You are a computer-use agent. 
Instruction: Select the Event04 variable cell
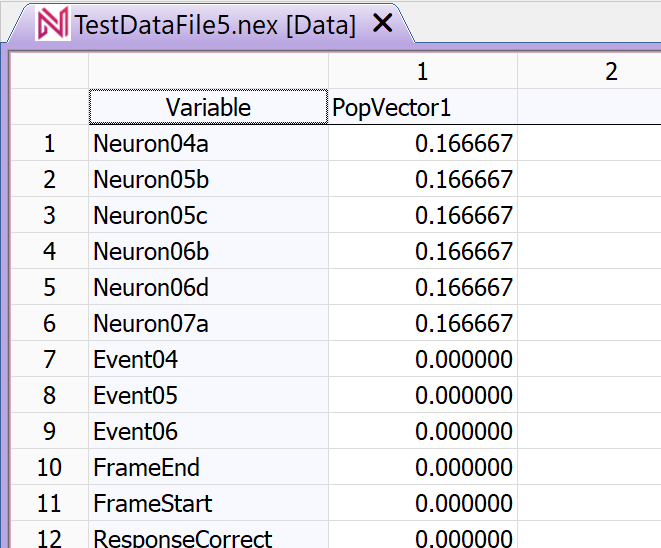click(x=208, y=359)
